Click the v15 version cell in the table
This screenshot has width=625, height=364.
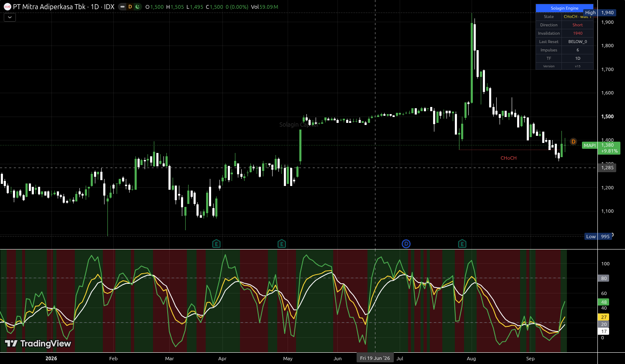[577, 66]
